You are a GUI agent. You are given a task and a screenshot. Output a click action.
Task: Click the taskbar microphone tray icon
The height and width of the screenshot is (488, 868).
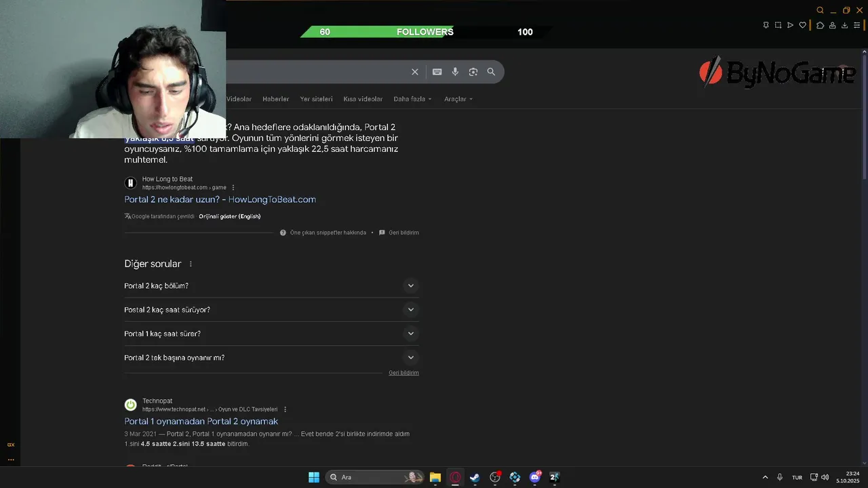[780, 477]
